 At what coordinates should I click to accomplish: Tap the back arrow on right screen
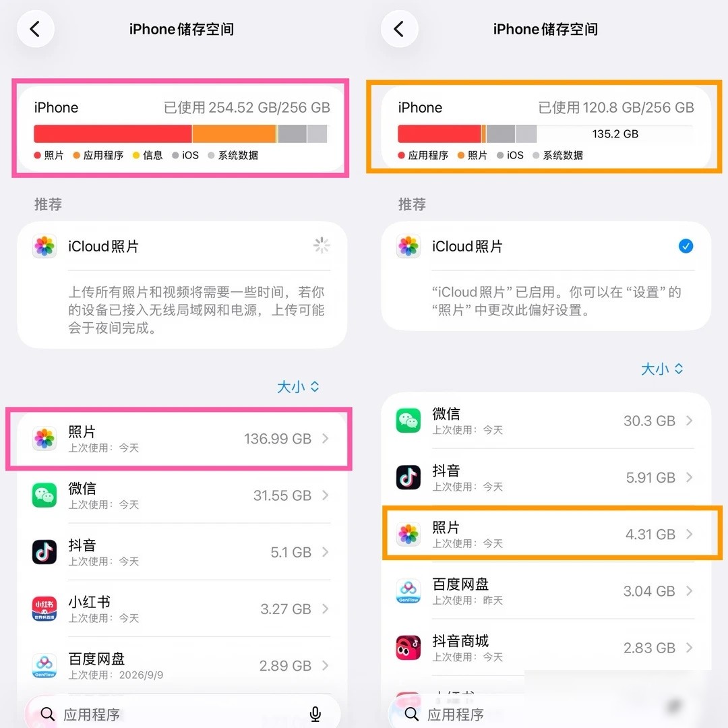point(399,29)
